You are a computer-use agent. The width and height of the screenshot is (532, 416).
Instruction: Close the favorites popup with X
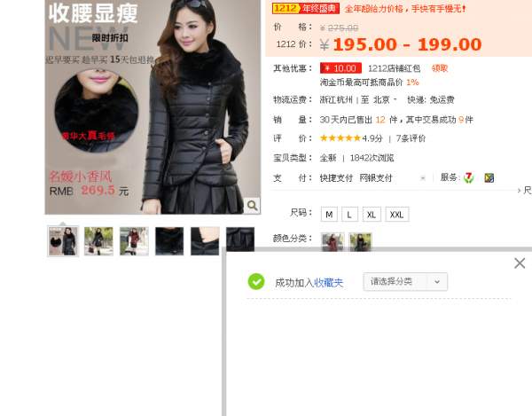520,263
